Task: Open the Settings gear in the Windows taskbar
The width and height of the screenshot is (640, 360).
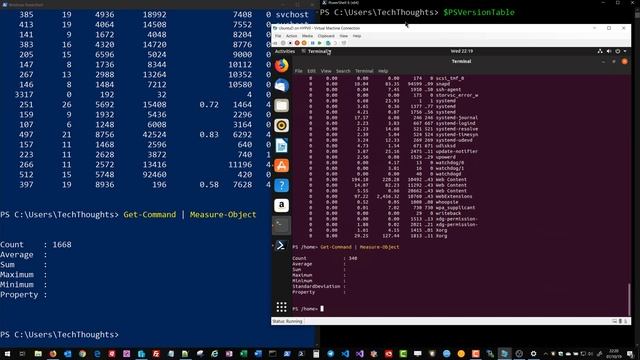Action: pyautogui.click(x=533, y=353)
